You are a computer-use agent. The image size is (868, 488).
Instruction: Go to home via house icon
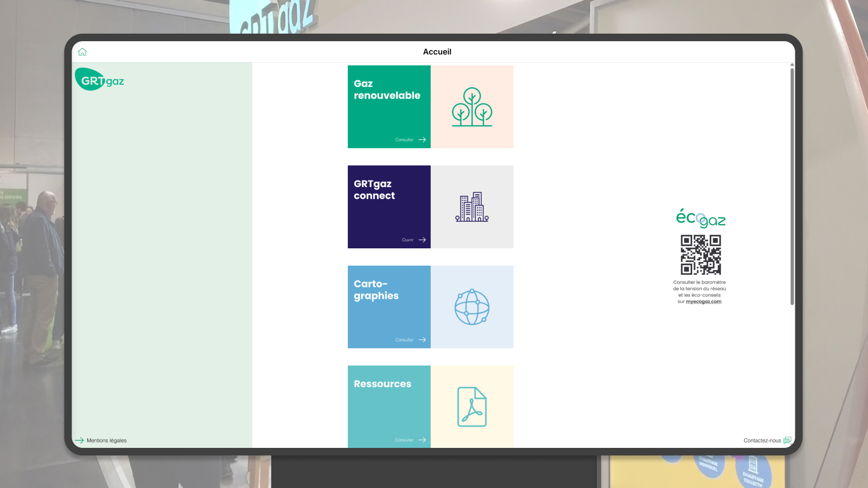pos(82,52)
